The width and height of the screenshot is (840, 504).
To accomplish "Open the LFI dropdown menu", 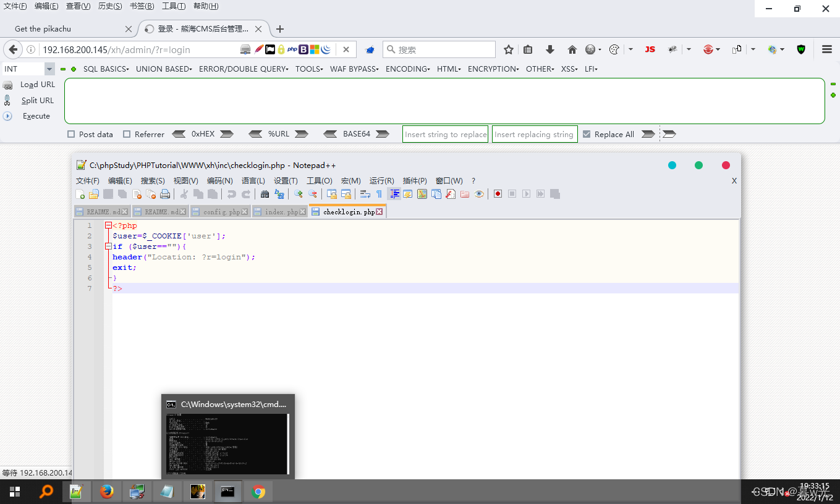I will click(x=592, y=69).
